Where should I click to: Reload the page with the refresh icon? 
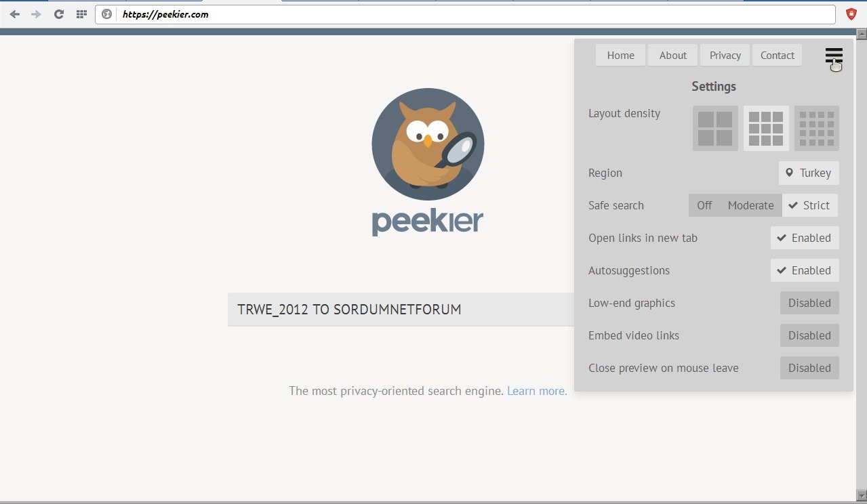59,14
